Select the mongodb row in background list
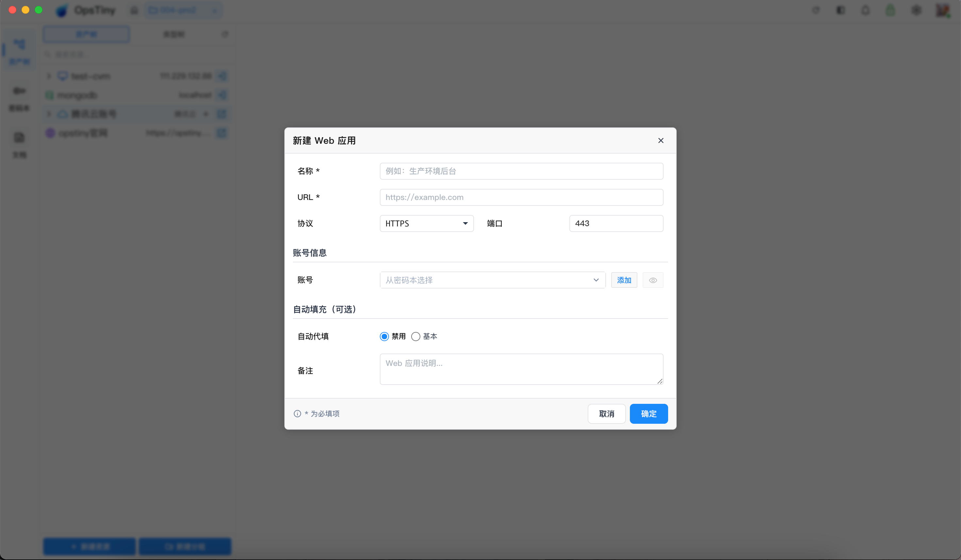This screenshot has width=961, height=560. pos(137,95)
